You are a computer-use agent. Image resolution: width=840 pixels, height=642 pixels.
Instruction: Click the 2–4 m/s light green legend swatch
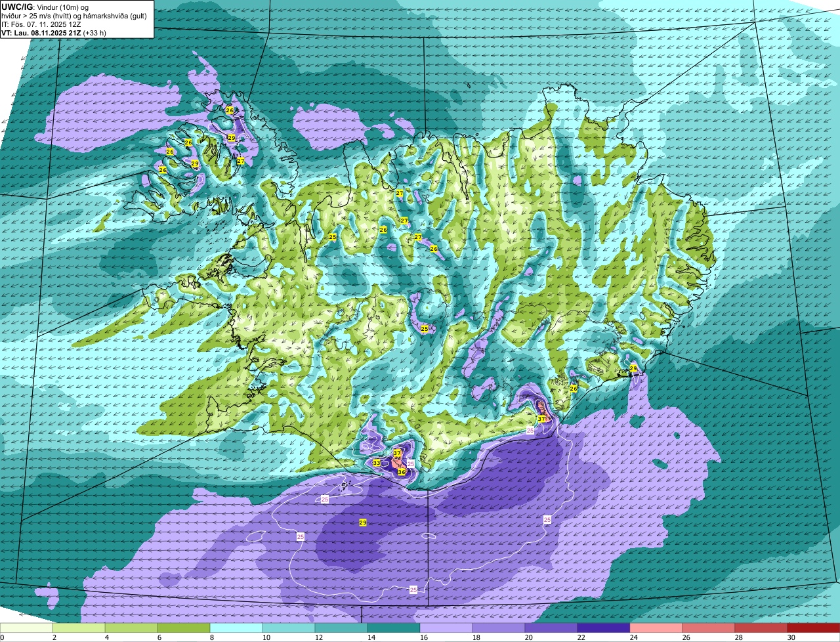79,628
